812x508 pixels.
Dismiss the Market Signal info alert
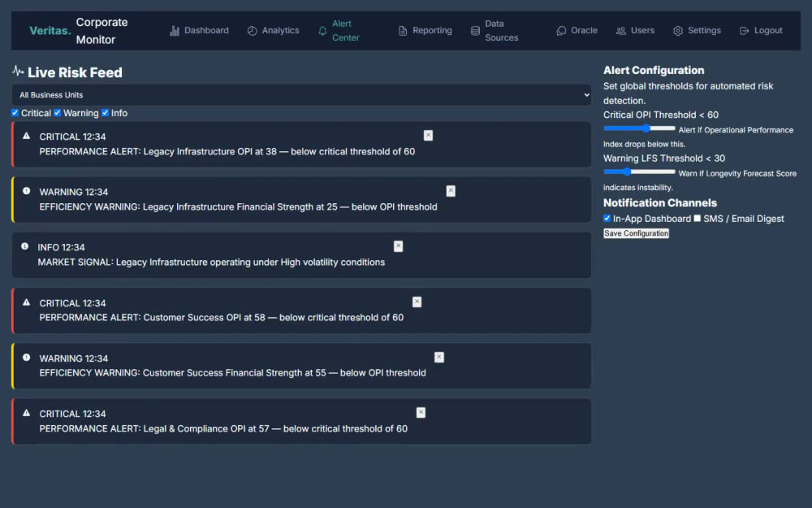pyautogui.click(x=398, y=246)
